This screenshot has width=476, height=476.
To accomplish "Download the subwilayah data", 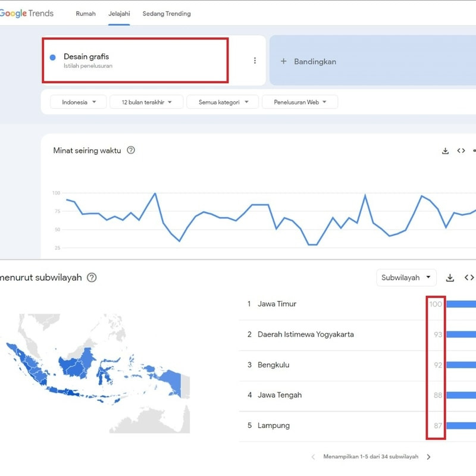I will click(x=450, y=278).
